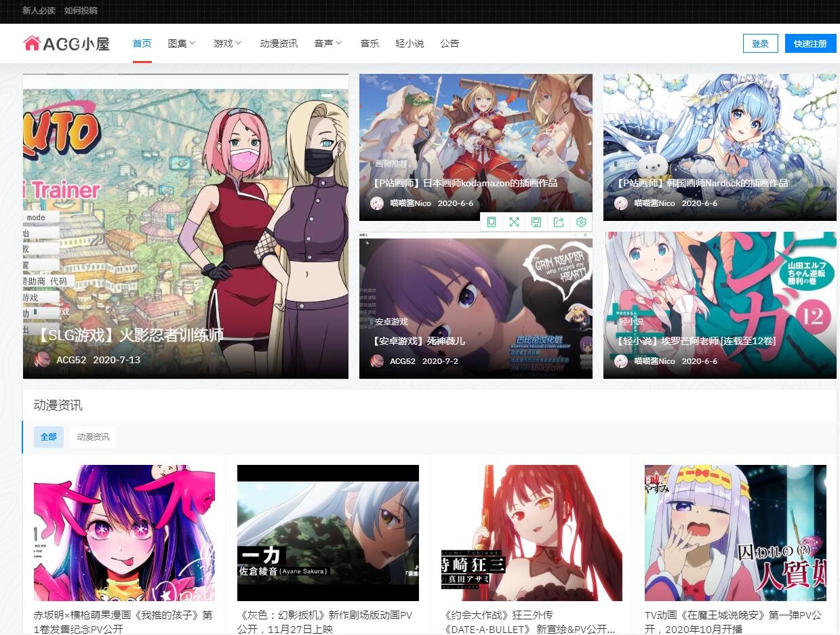Viewport: 840px width, 635px height.
Task: Expand the 图集 dropdown menu
Action: (181, 43)
